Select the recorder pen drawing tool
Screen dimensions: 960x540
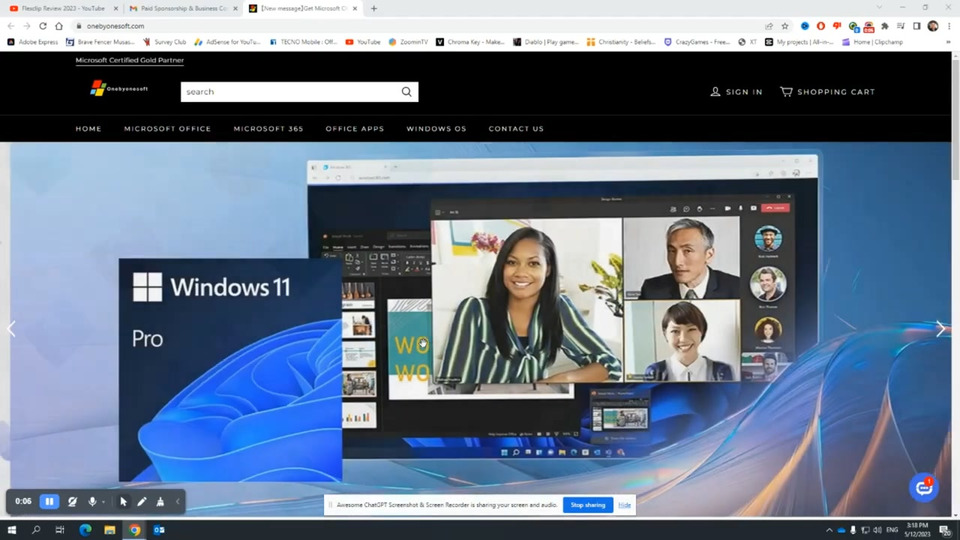tap(141, 501)
